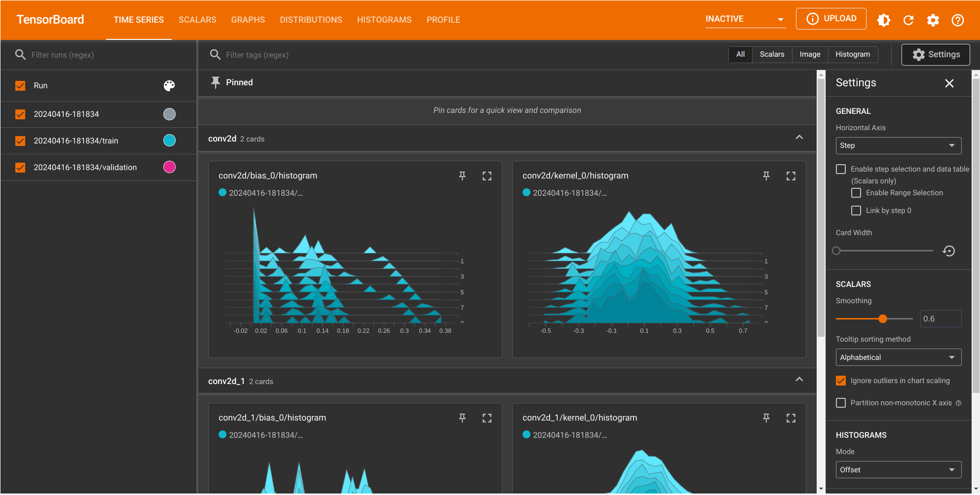Enable step selection and data table
Image resolution: width=980 pixels, height=495 pixels.
[841, 169]
